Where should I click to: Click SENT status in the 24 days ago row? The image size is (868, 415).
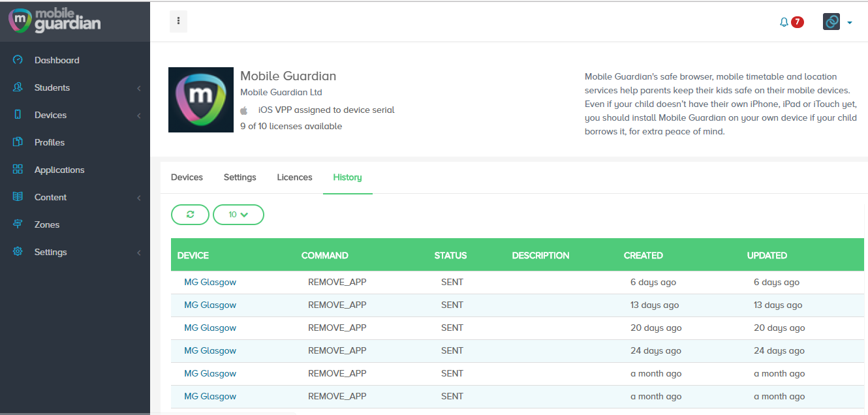click(452, 351)
